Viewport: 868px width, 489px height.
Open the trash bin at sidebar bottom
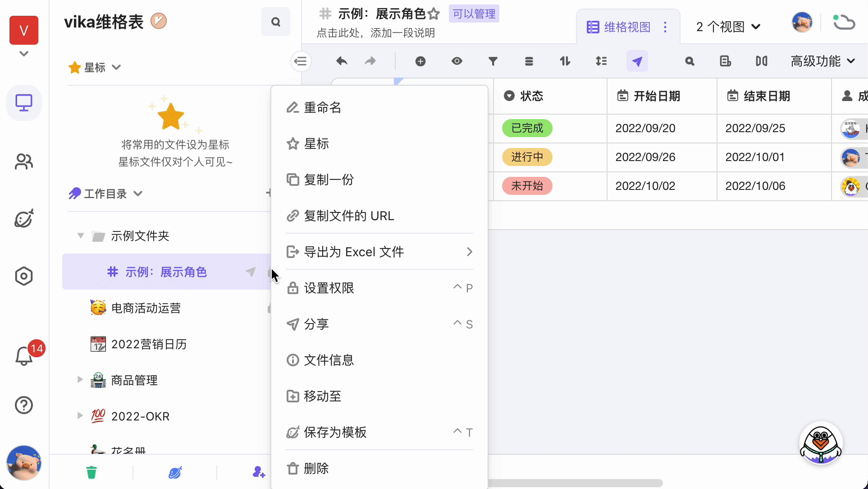(91, 472)
